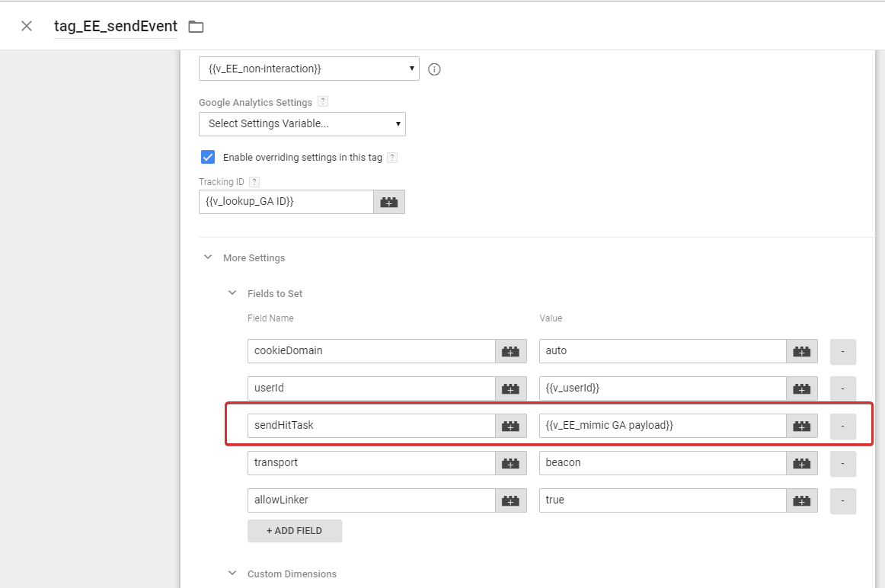Open variable picker for cookieDomain field name
Viewport: 885px width, 588px height.
pyautogui.click(x=510, y=350)
